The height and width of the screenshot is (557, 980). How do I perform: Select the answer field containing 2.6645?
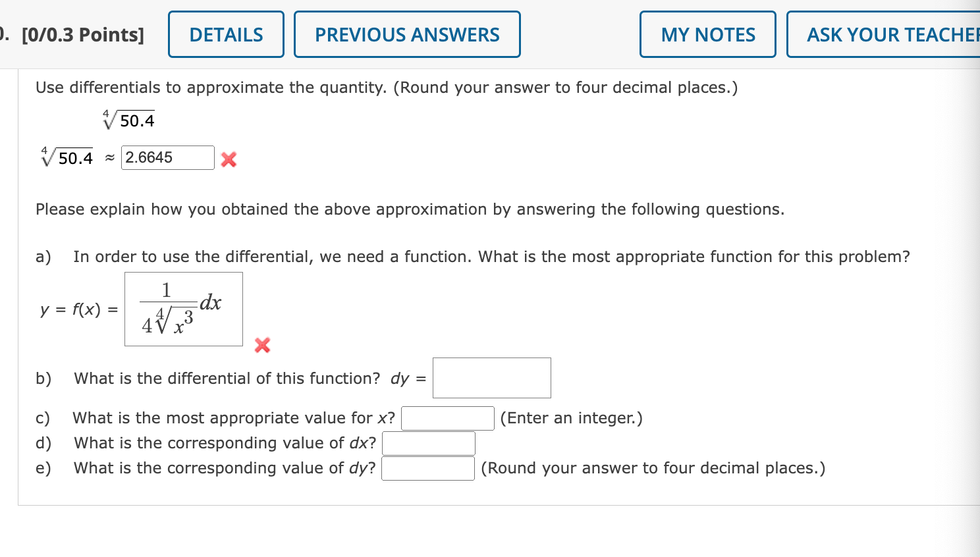167,157
